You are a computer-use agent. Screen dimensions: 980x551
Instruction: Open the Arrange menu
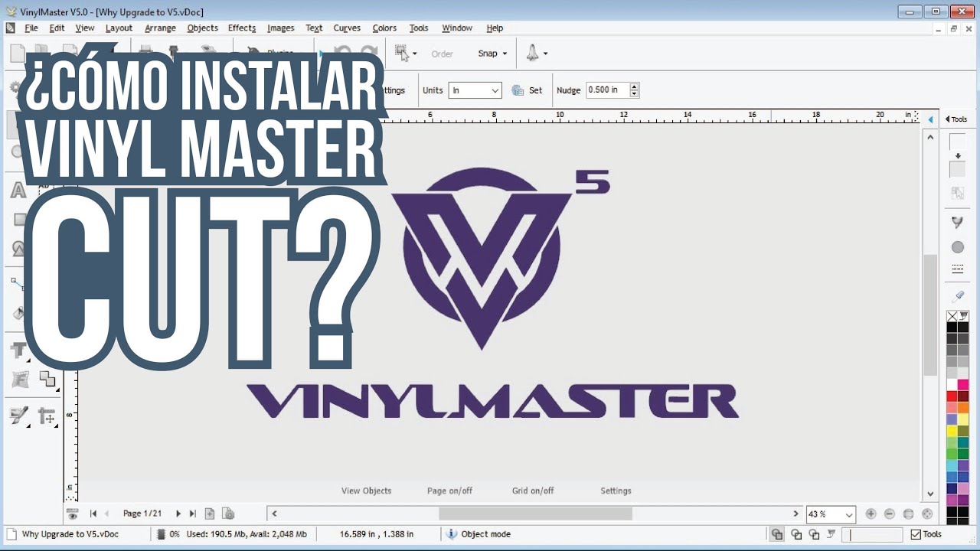point(160,28)
